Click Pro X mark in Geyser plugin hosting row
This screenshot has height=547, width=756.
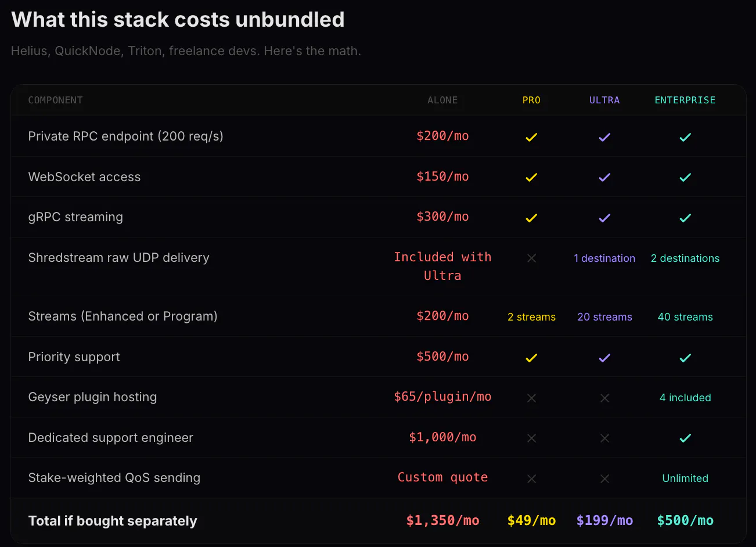click(x=531, y=398)
